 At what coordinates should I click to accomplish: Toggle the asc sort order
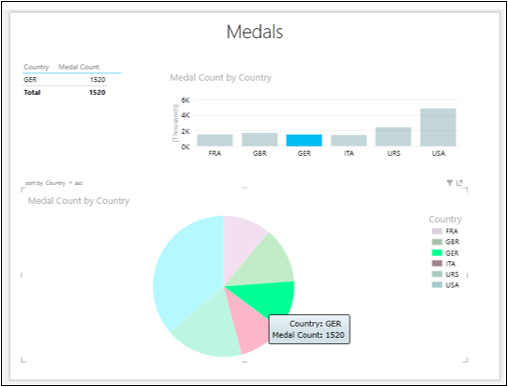pos(79,183)
